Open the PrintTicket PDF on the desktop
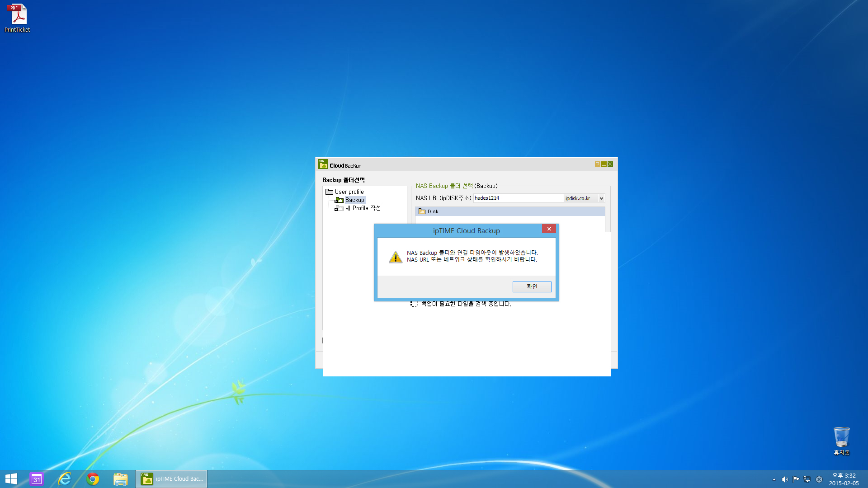Image resolution: width=868 pixels, height=488 pixels. click(17, 18)
